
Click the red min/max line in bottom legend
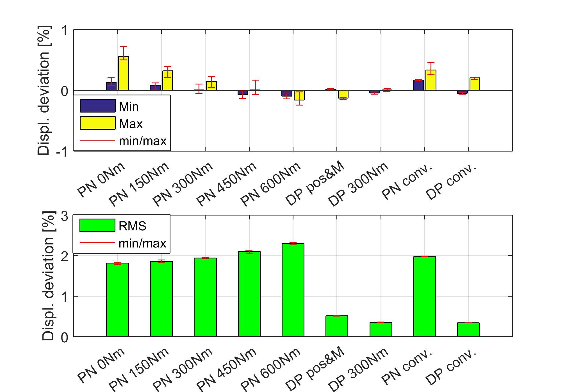pyautogui.click(x=97, y=243)
